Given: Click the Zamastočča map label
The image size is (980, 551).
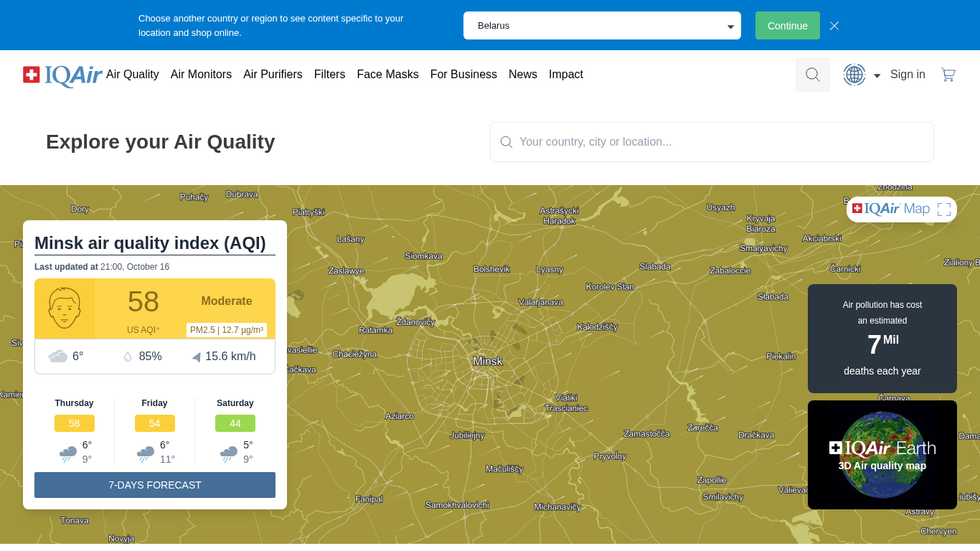Looking at the screenshot, I should click(x=646, y=434).
